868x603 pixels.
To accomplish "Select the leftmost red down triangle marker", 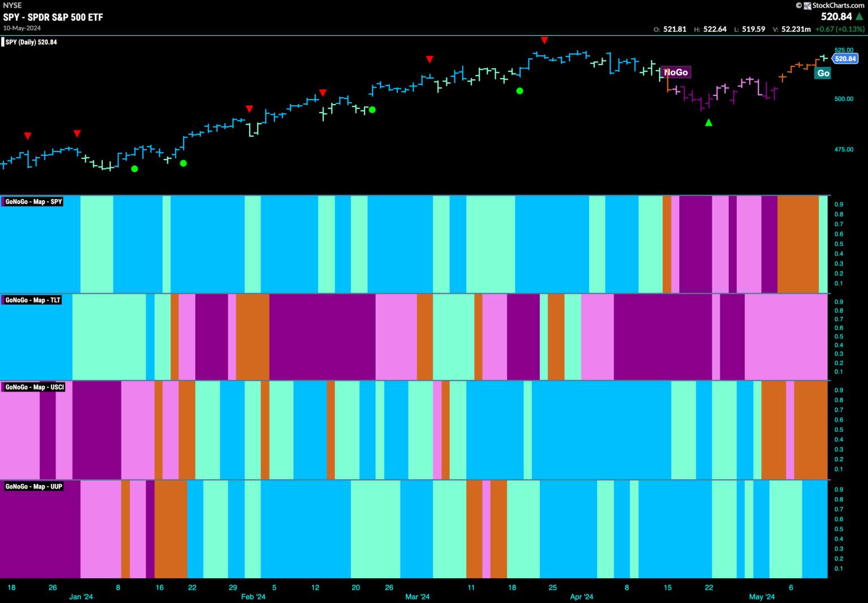I will click(x=28, y=136).
